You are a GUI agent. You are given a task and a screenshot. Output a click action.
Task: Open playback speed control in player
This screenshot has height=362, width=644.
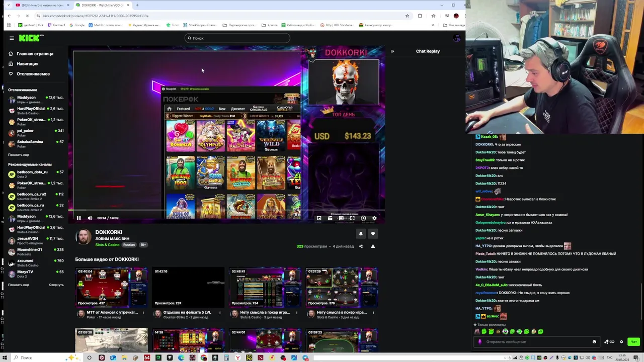363,218
